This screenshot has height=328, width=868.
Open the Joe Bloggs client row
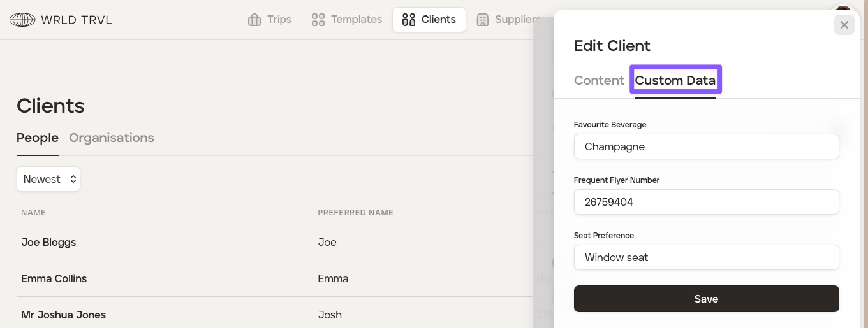coord(48,242)
